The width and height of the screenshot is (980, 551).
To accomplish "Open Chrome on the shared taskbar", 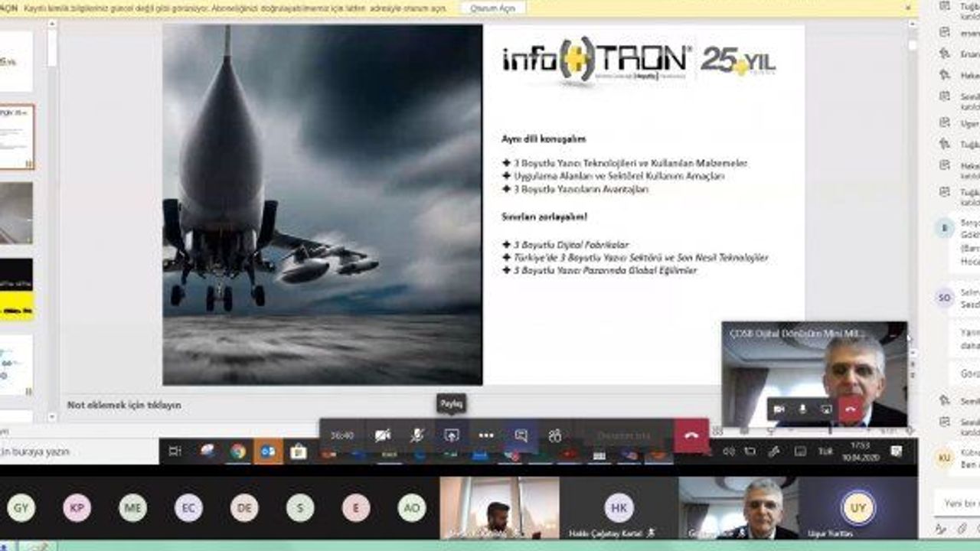I will [x=237, y=452].
